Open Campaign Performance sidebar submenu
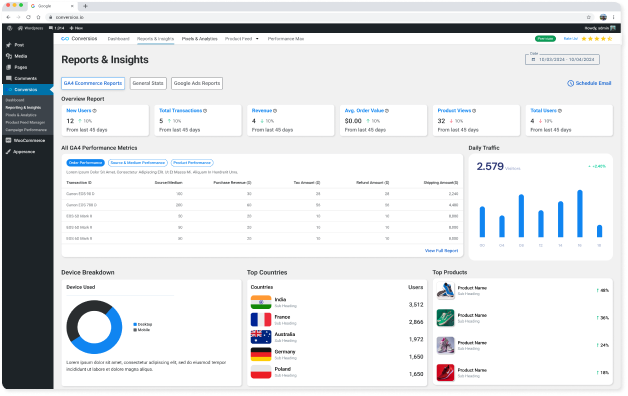The width and height of the screenshot is (628, 396). (26, 130)
